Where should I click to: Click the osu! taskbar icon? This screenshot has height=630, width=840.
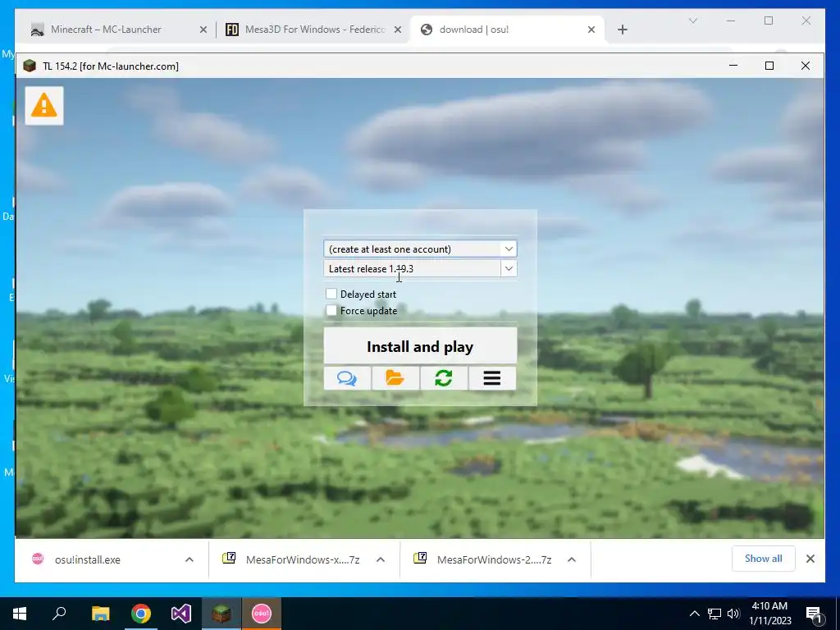[x=262, y=614]
